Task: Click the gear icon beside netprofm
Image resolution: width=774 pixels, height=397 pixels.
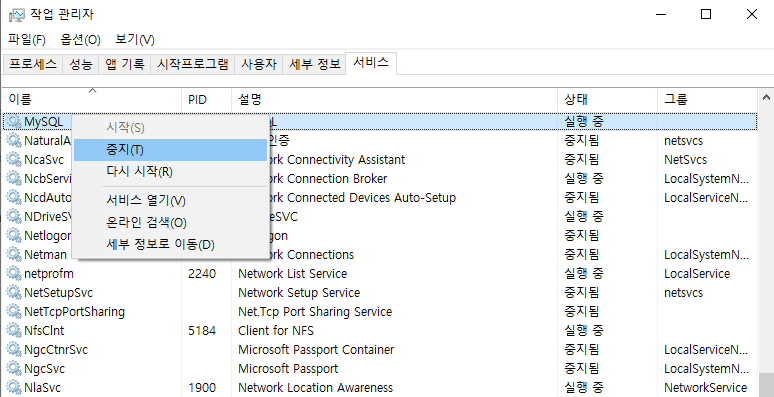Action: click(14, 273)
